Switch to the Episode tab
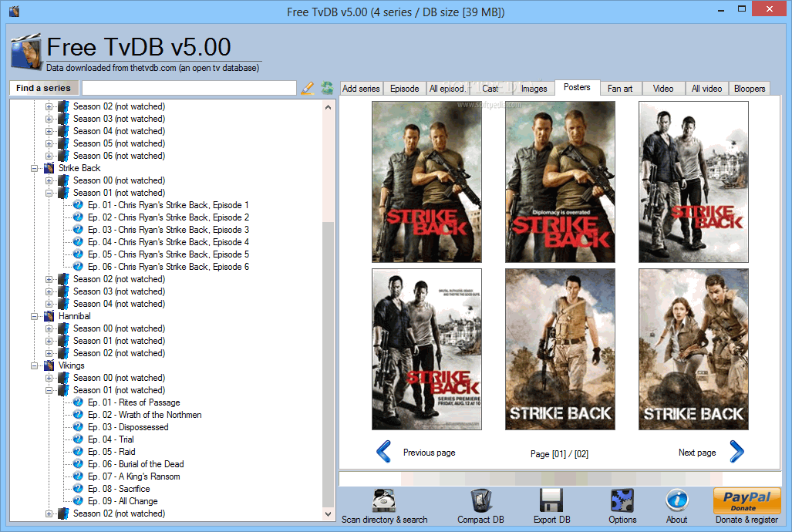 (405, 89)
